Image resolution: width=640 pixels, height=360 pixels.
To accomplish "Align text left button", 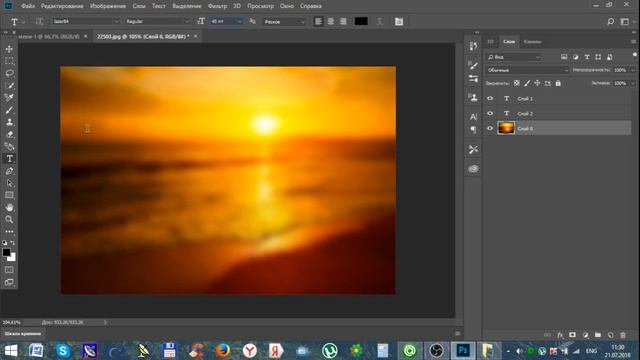I will click(x=318, y=22).
